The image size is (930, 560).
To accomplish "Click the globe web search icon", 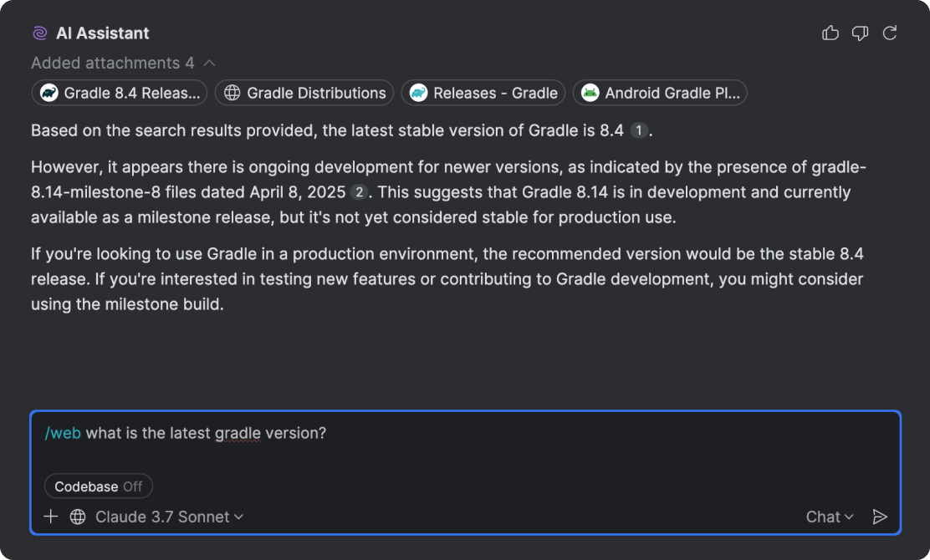I will pyautogui.click(x=78, y=517).
